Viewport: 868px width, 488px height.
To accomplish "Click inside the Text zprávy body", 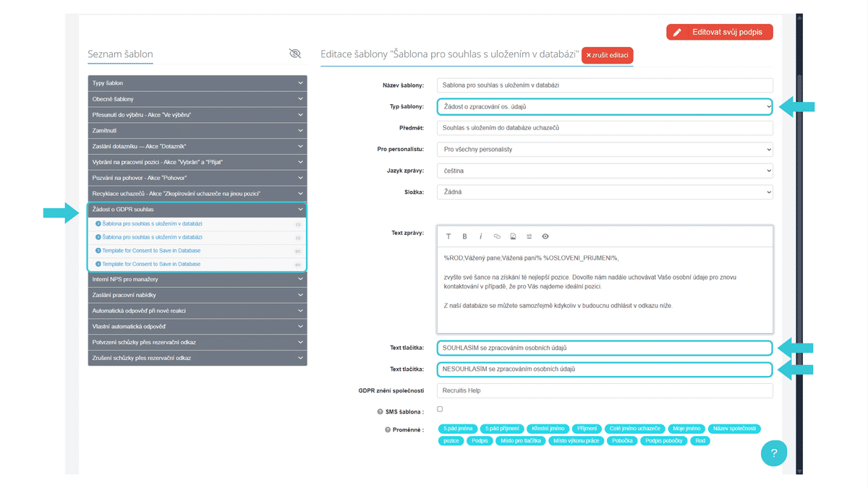I will click(x=605, y=289).
